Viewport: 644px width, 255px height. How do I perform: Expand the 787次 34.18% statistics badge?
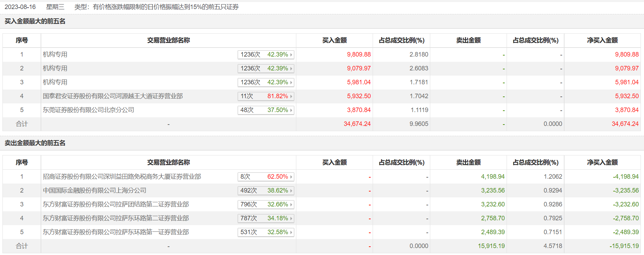(x=266, y=219)
